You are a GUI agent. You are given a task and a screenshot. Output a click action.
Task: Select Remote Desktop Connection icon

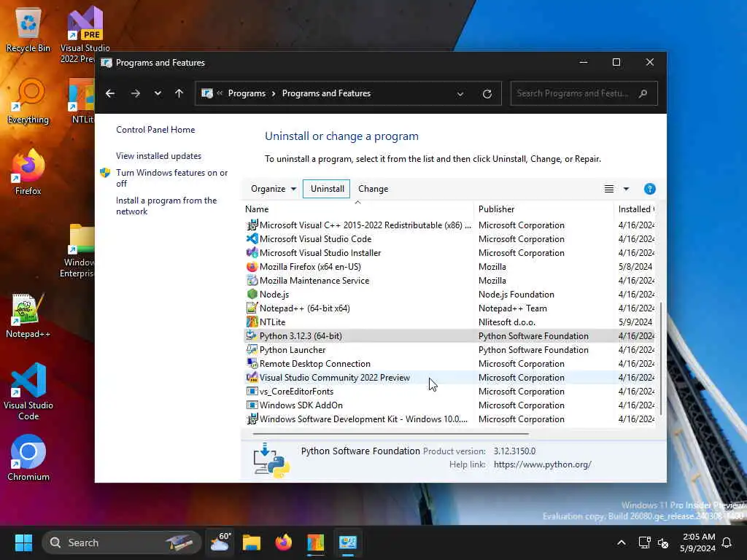[x=252, y=363]
